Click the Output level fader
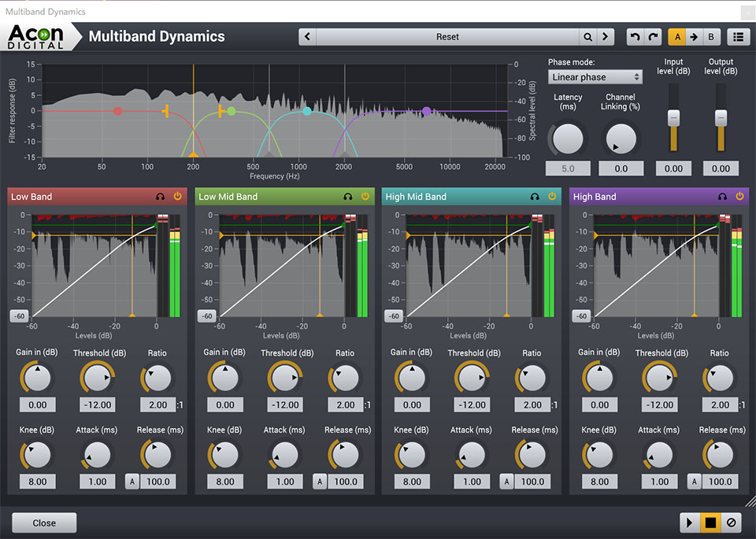The width and height of the screenshot is (756, 539). [721, 118]
